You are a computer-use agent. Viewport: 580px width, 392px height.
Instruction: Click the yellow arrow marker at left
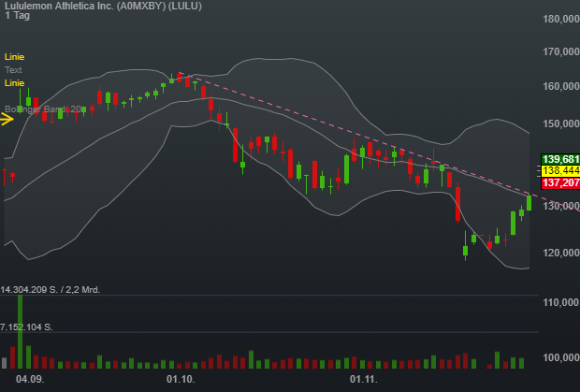click(x=7, y=120)
